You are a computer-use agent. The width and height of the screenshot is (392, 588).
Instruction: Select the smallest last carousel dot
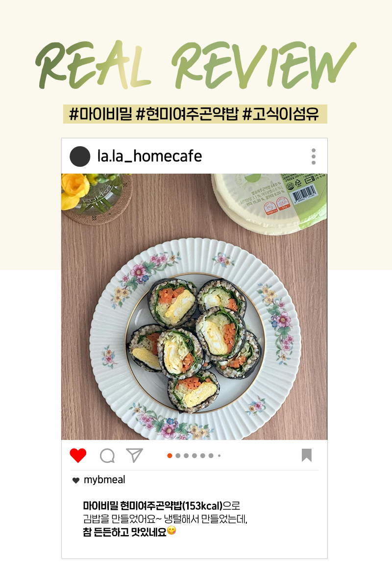pyautogui.click(x=219, y=456)
